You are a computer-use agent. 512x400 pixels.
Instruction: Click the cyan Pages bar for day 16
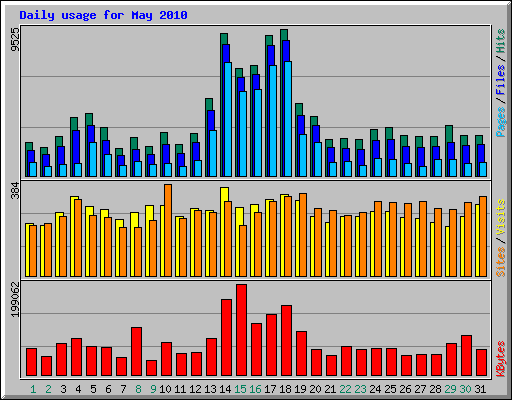coord(258,133)
